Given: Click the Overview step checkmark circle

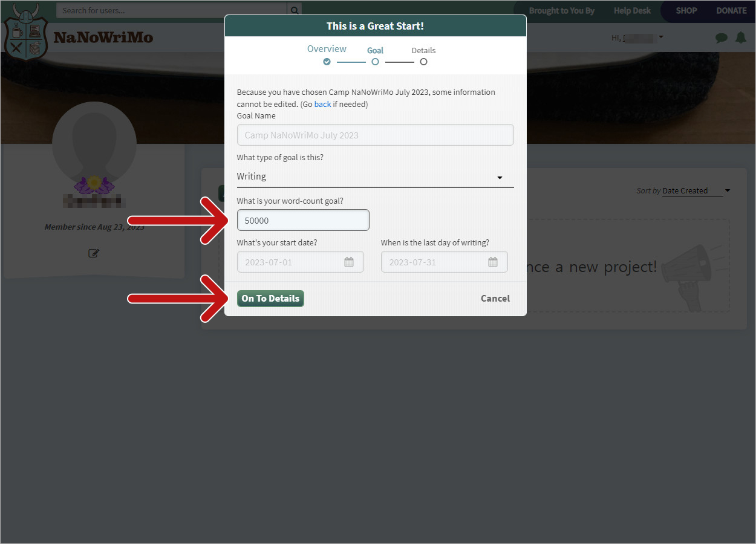Looking at the screenshot, I should (x=327, y=62).
